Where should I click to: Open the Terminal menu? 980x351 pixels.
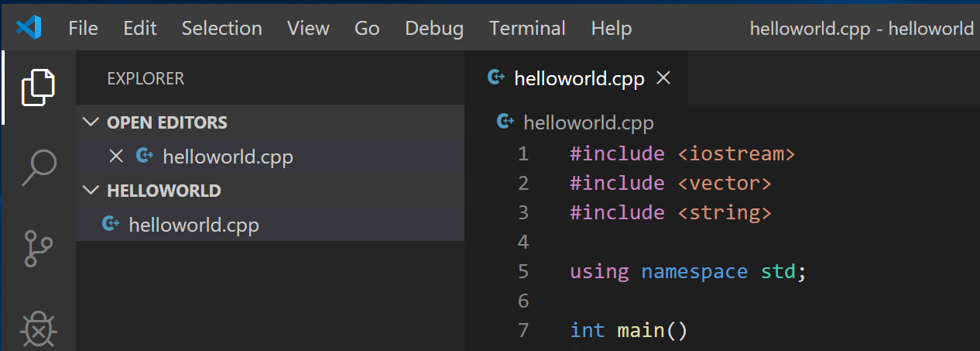pos(527,29)
